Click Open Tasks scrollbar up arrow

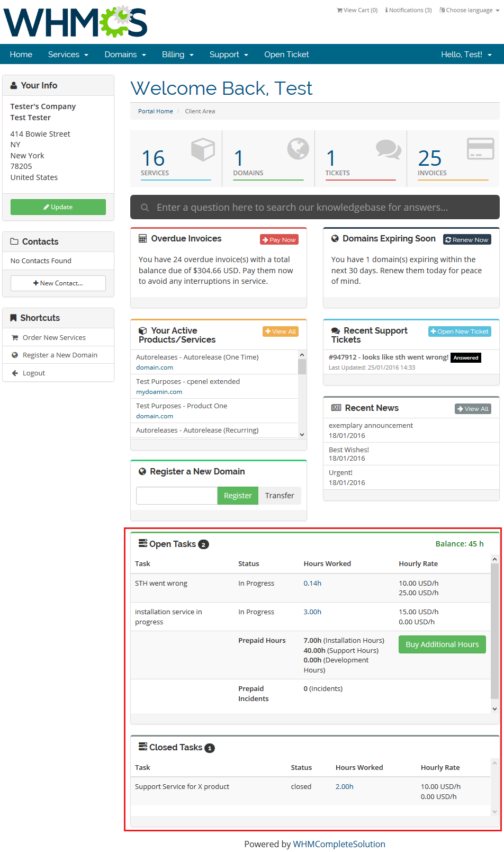(x=495, y=559)
